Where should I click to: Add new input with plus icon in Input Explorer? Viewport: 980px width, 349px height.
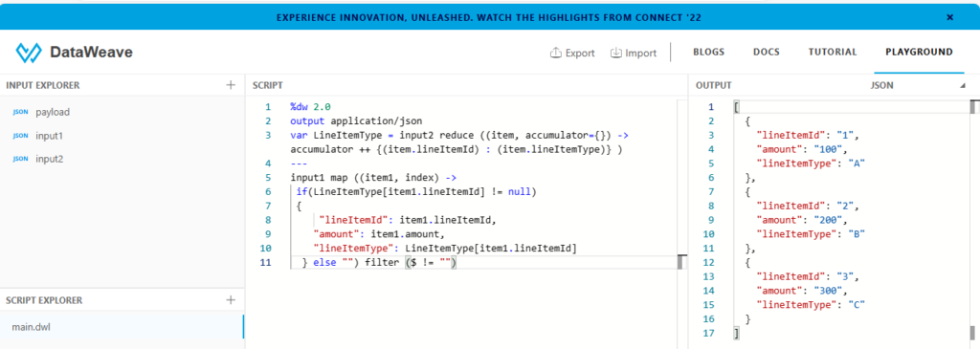click(231, 85)
